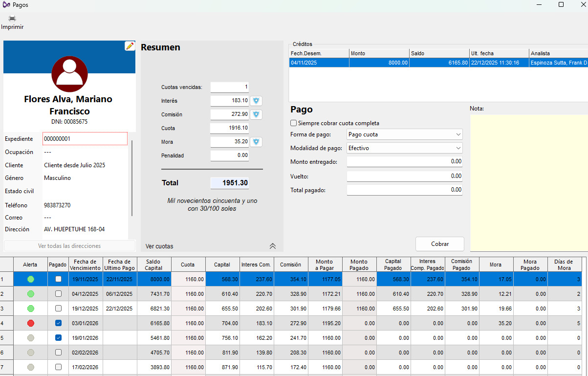Check Pagado checkbox for due date 02/02/2026
The height and width of the screenshot is (376, 588).
click(x=58, y=353)
